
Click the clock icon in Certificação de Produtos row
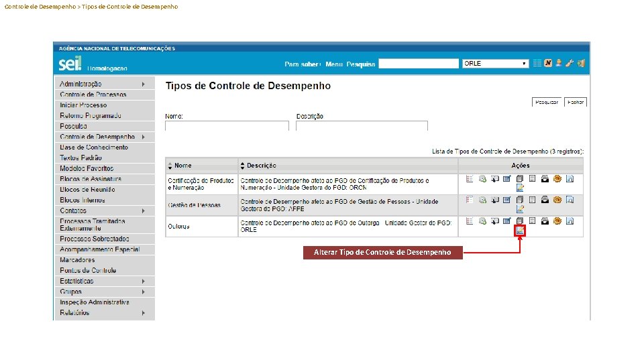coord(482,178)
